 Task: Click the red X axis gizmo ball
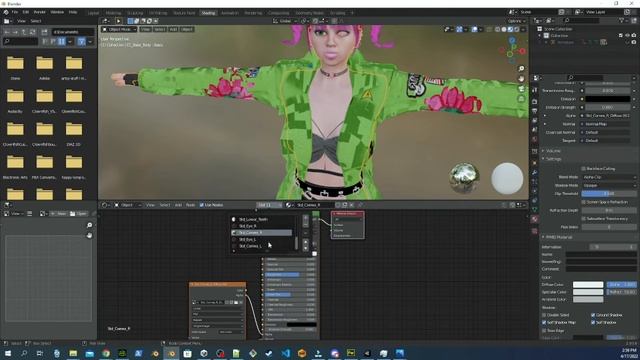click(x=522, y=51)
